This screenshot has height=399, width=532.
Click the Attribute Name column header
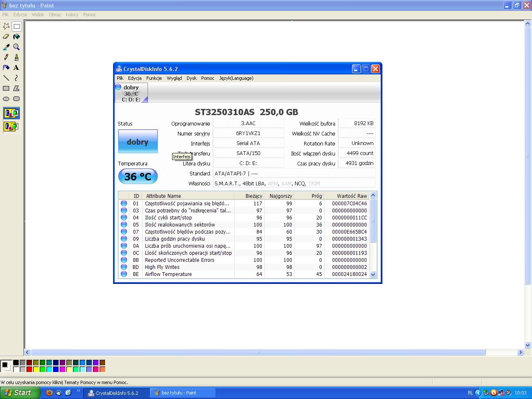pos(188,196)
